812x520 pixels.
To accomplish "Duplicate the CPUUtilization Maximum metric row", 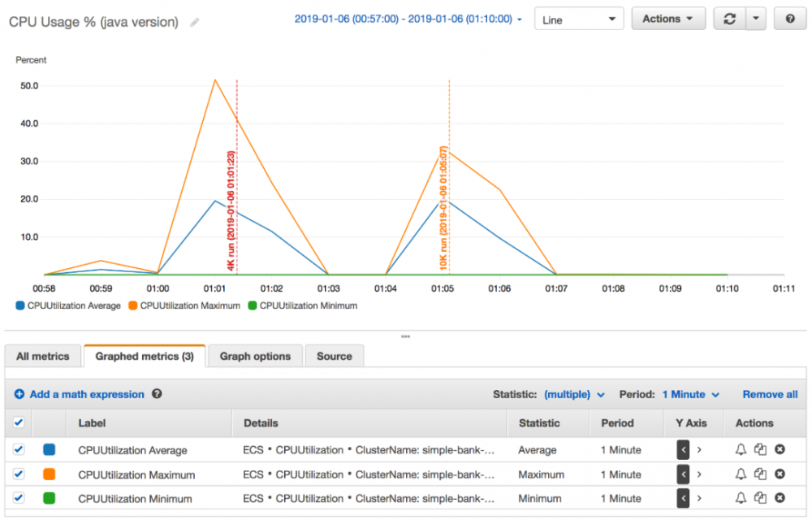I will point(760,474).
